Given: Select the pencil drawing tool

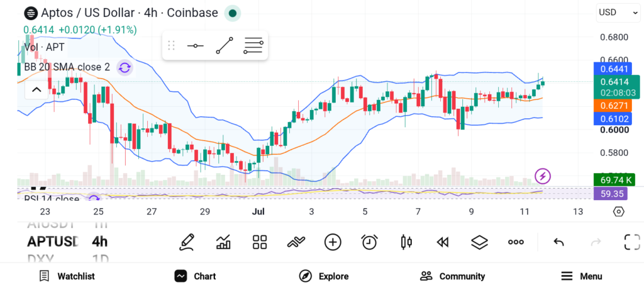Looking at the screenshot, I should [186, 242].
